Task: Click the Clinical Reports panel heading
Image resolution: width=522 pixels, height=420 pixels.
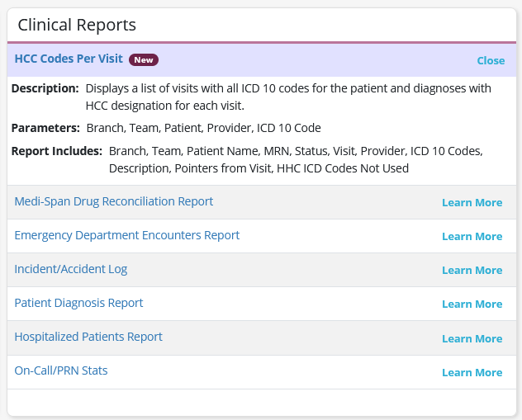Action: click(77, 25)
